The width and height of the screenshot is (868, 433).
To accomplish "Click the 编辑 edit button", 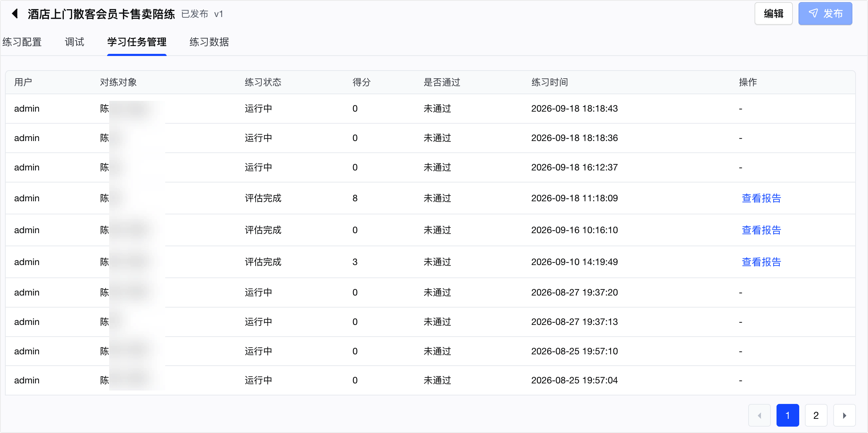I will (x=774, y=14).
